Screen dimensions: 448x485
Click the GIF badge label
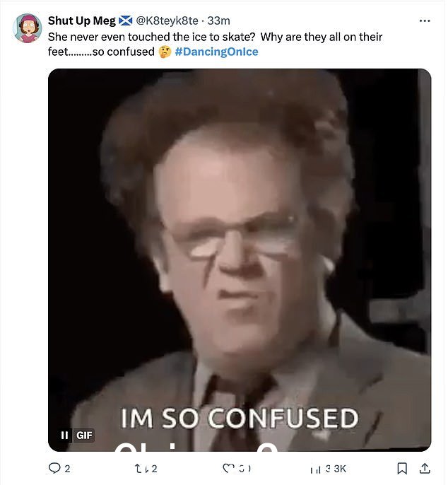pyautogui.click(x=84, y=436)
